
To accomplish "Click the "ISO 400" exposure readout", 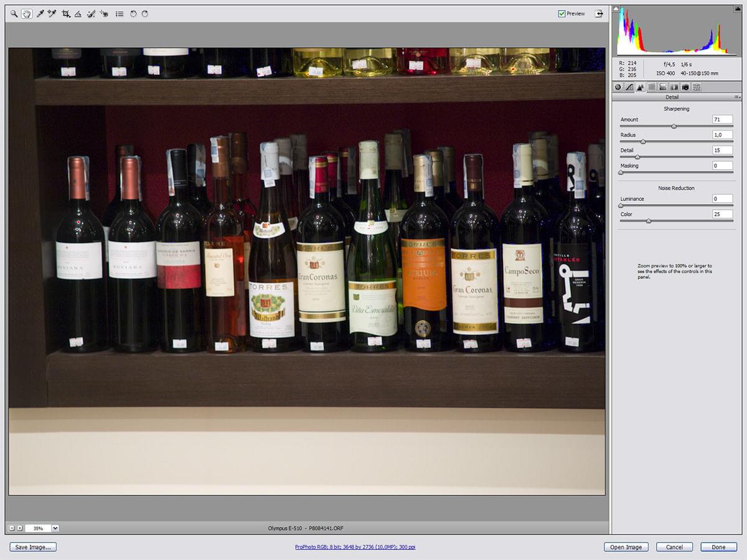I will pyautogui.click(x=665, y=73).
